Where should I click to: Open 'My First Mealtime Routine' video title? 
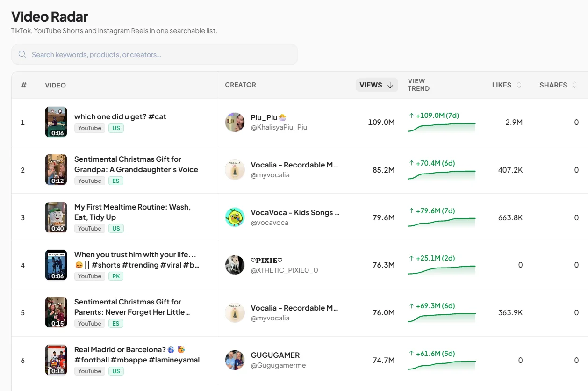click(132, 212)
